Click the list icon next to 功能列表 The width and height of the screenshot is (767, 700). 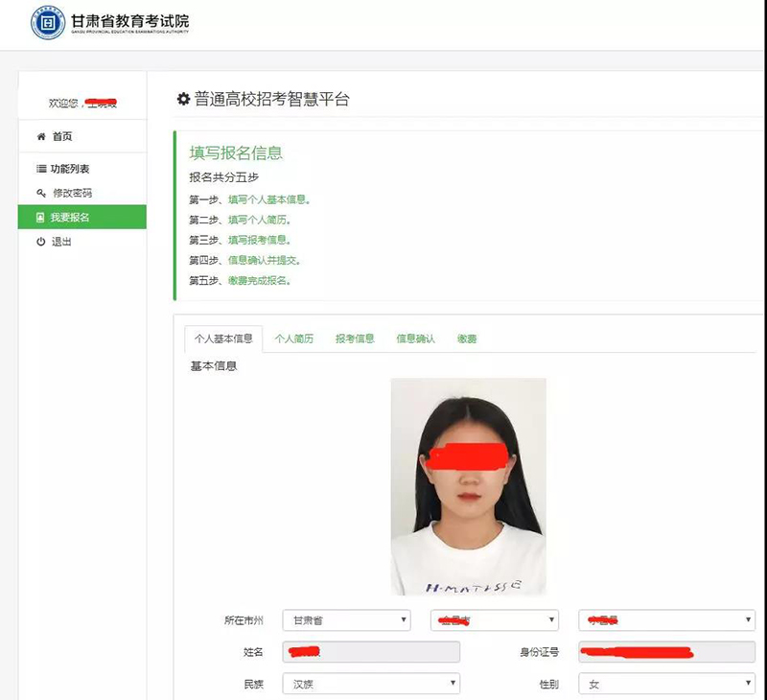[41, 169]
